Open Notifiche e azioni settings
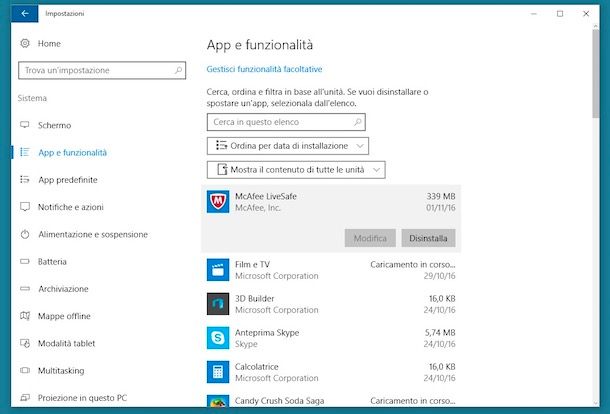Viewport: 610px width, 414px height. pyautogui.click(x=70, y=207)
